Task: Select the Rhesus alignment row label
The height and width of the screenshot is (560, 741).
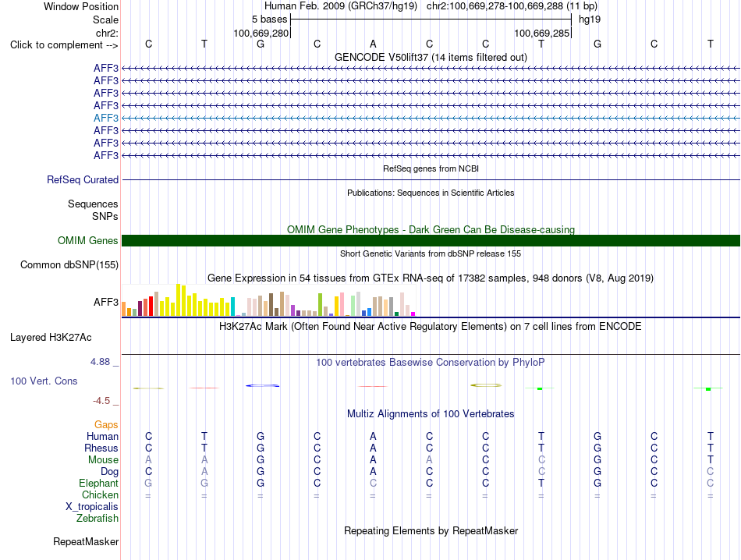Action: coord(101,448)
